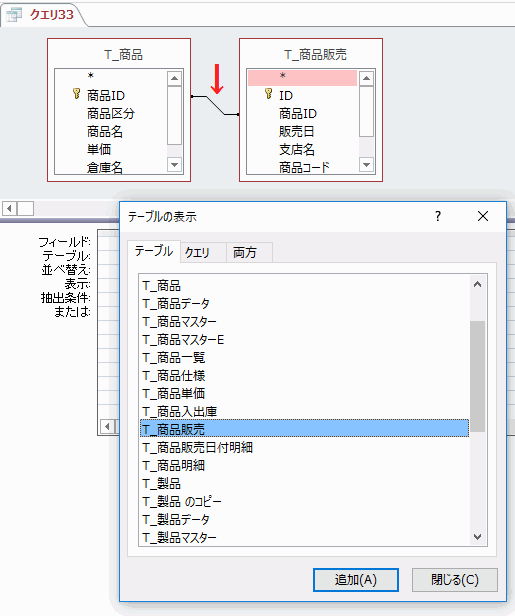The height and width of the screenshot is (616, 515).
Task: Select highlighted asterisk in T_商品販売 table
Action: click(x=302, y=78)
